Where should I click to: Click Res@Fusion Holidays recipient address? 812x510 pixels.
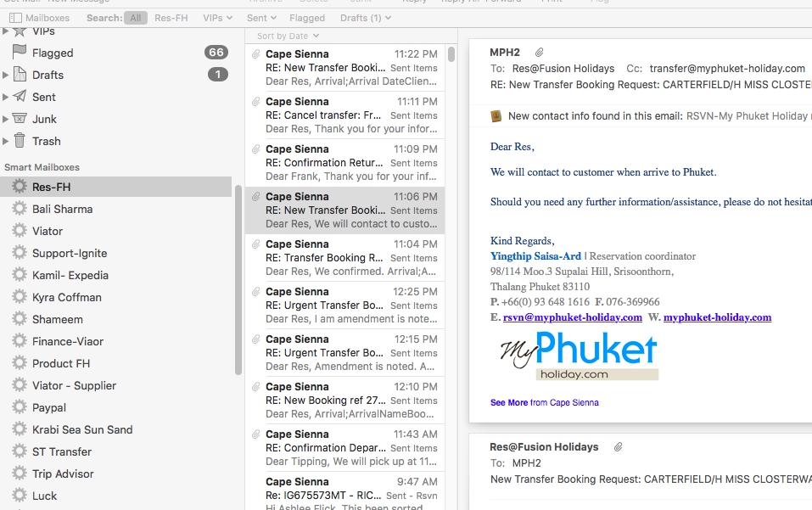pos(563,69)
